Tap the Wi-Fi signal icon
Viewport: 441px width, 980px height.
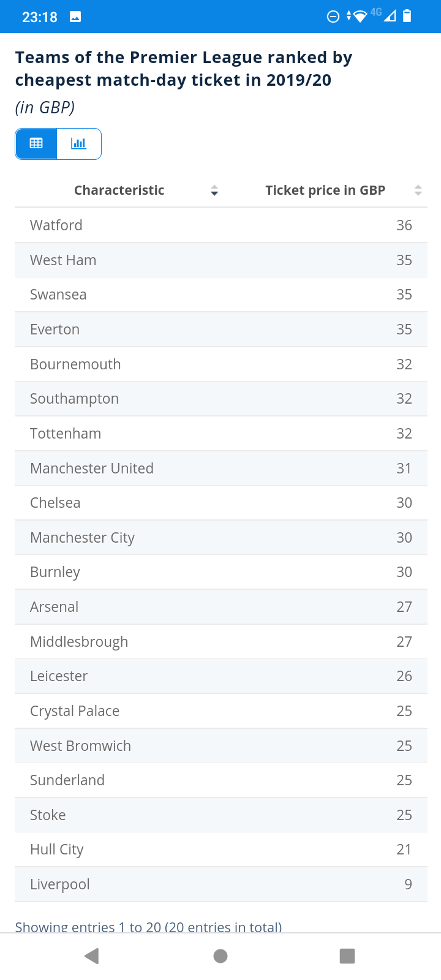(360, 17)
